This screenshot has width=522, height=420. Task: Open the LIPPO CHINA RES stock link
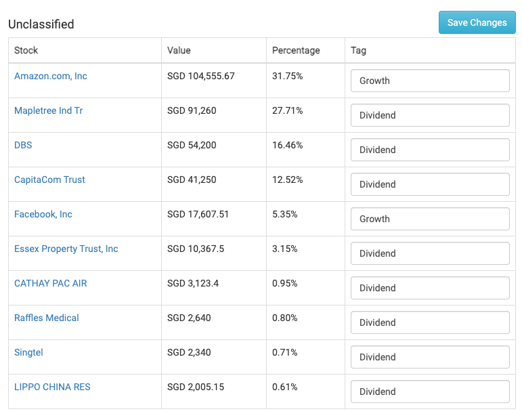(x=52, y=387)
